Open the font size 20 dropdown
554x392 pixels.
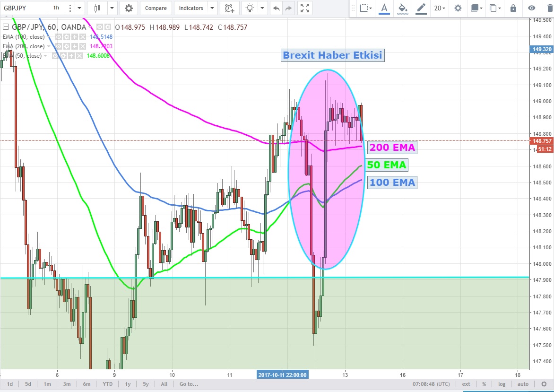pos(441,8)
